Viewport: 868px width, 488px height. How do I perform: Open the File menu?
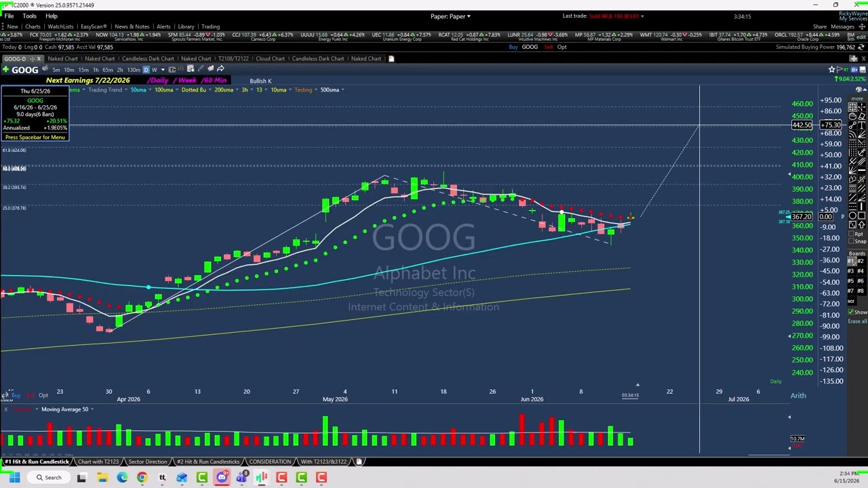(9, 16)
